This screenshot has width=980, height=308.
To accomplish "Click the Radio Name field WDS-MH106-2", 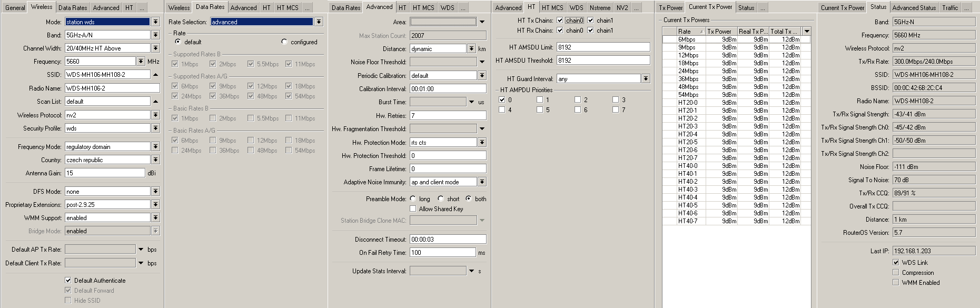I will coord(112,88).
